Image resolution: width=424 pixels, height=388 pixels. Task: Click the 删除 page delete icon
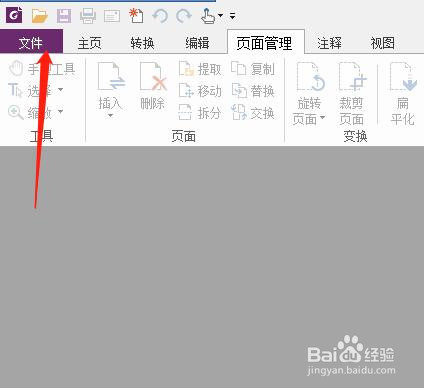(x=153, y=77)
